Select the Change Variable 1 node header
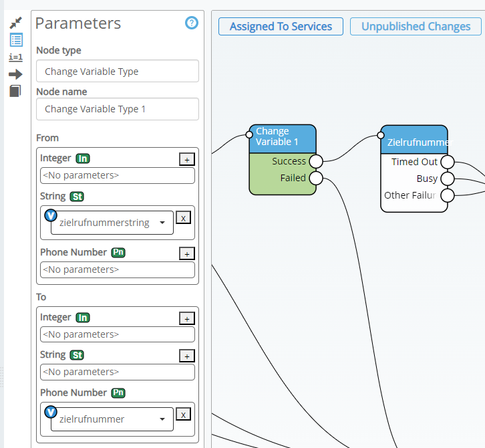Image resolution: width=485 pixels, height=448 pixels. (282, 137)
